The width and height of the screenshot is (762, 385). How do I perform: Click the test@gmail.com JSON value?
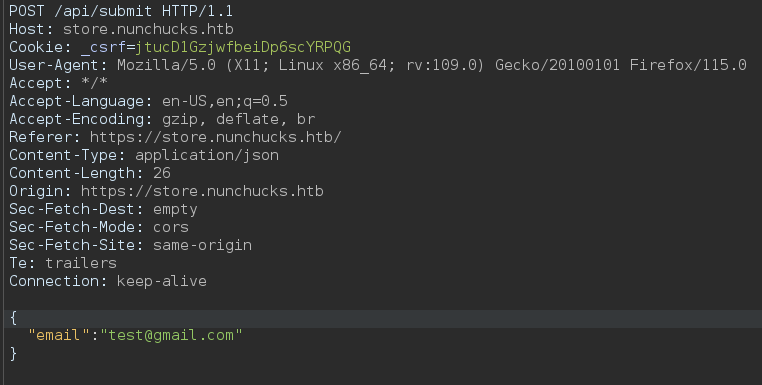coord(171,335)
